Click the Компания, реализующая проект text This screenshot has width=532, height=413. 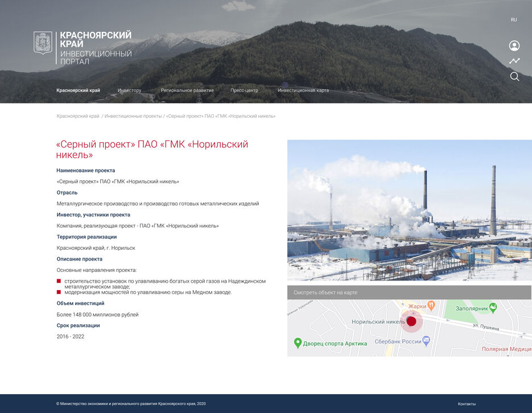(x=138, y=226)
